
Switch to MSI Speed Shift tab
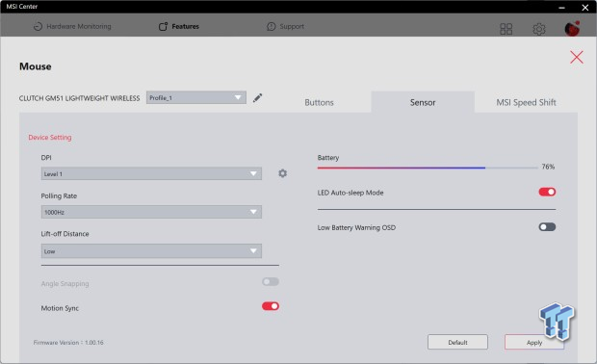526,102
